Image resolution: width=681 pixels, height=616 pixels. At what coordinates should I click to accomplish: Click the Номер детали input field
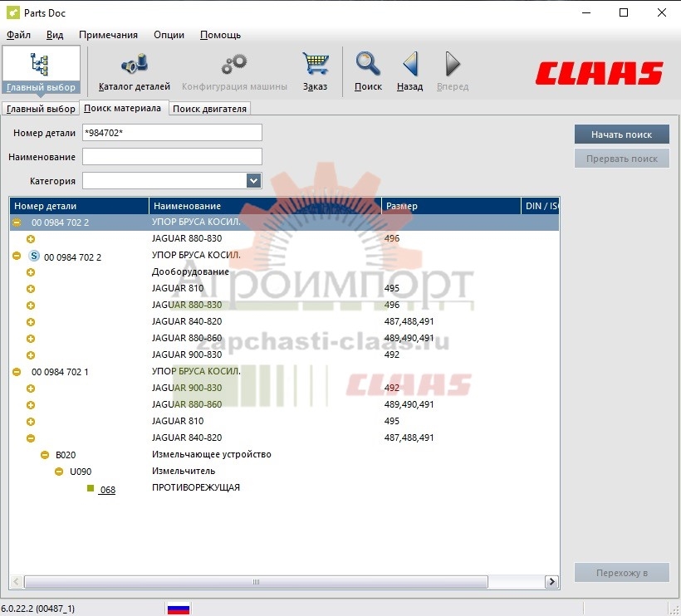click(x=172, y=132)
